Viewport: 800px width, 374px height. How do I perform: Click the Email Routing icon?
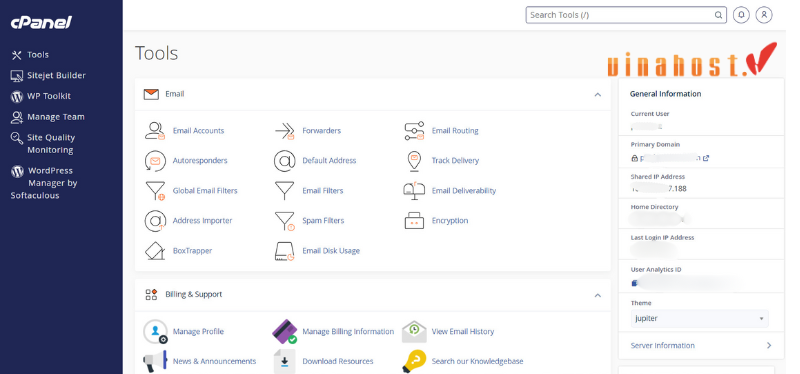click(414, 131)
